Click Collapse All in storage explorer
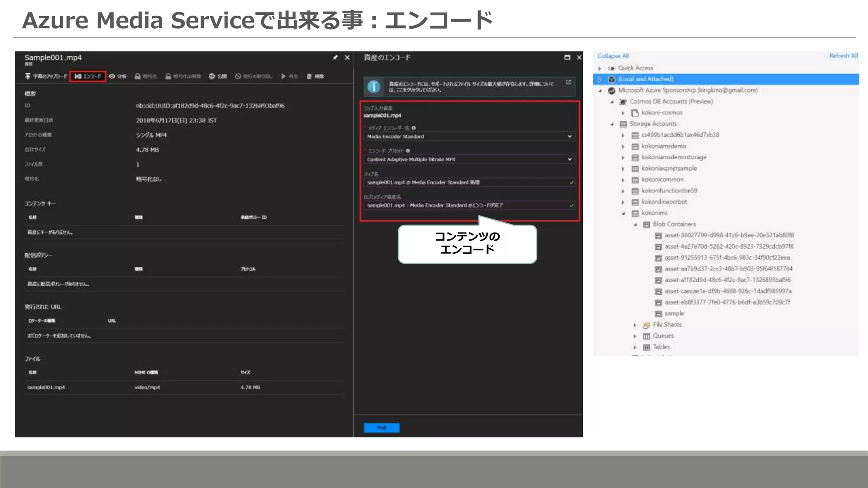868x488 pixels. pyautogui.click(x=613, y=56)
